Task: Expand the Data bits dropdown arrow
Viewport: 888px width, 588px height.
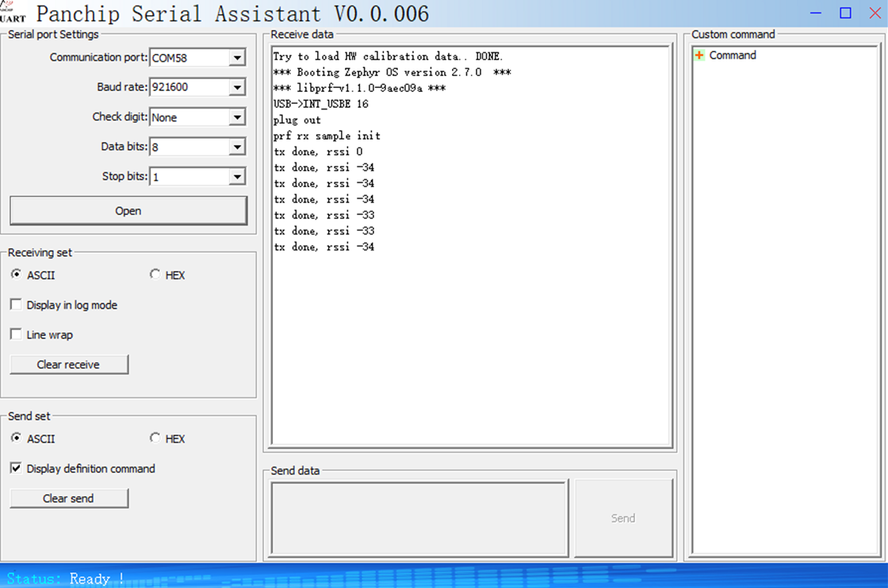Action: click(x=237, y=147)
